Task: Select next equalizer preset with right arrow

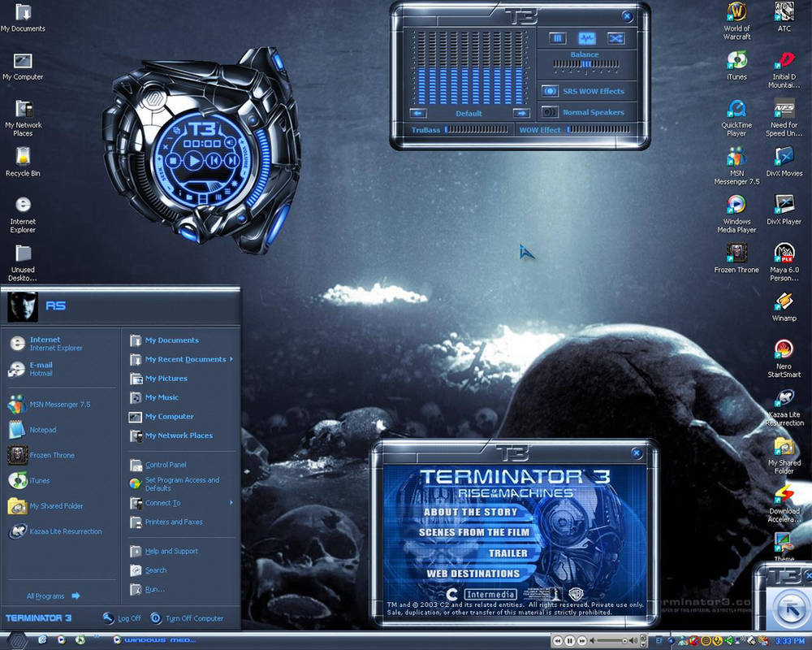Action: pyautogui.click(x=521, y=113)
